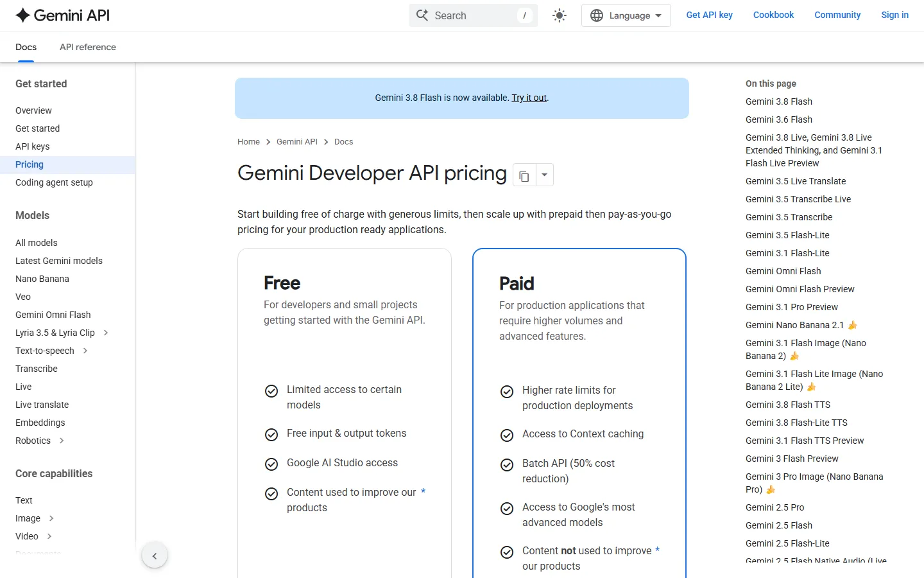
Task: Focus the Search input field
Action: (474, 15)
